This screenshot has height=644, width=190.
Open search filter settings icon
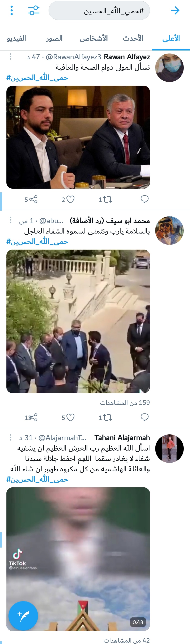click(34, 11)
